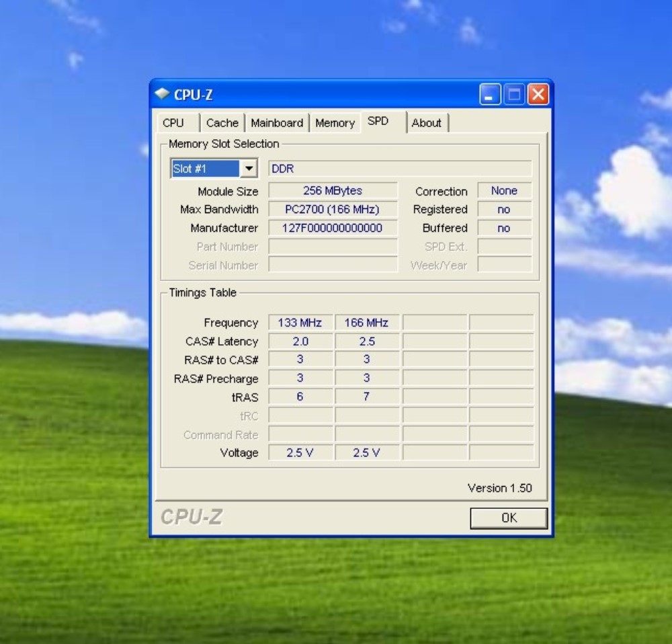This screenshot has height=644, width=672.
Task: Open the About tab
Action: pyautogui.click(x=427, y=123)
